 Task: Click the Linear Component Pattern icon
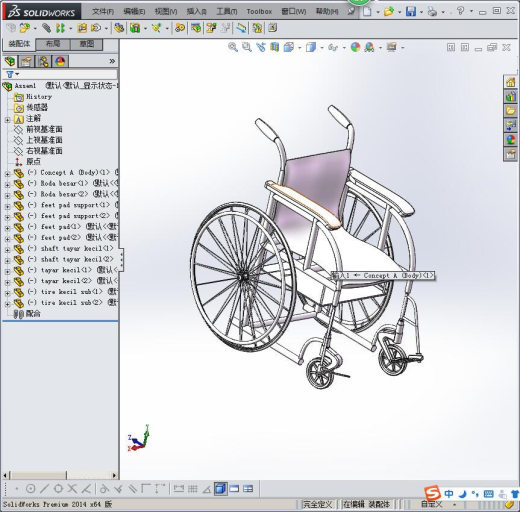tap(60, 28)
